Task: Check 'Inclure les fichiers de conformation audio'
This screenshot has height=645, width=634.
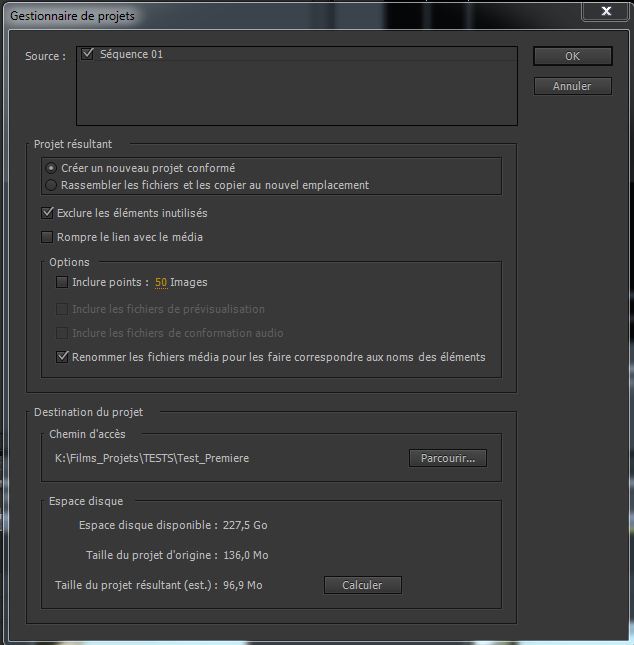Action: pyautogui.click(x=62, y=333)
